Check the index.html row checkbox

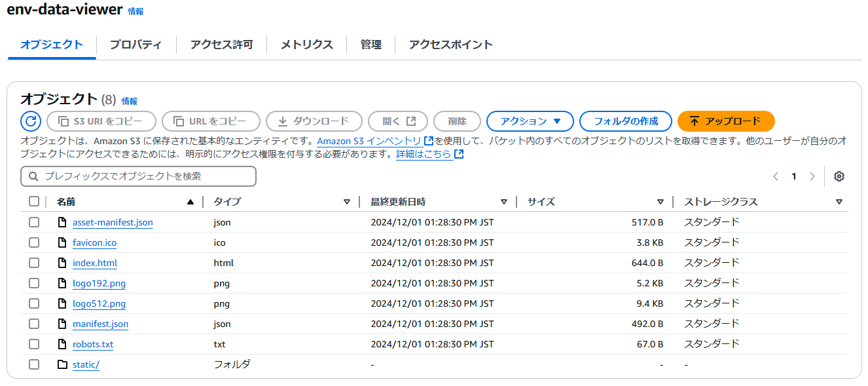tap(34, 263)
